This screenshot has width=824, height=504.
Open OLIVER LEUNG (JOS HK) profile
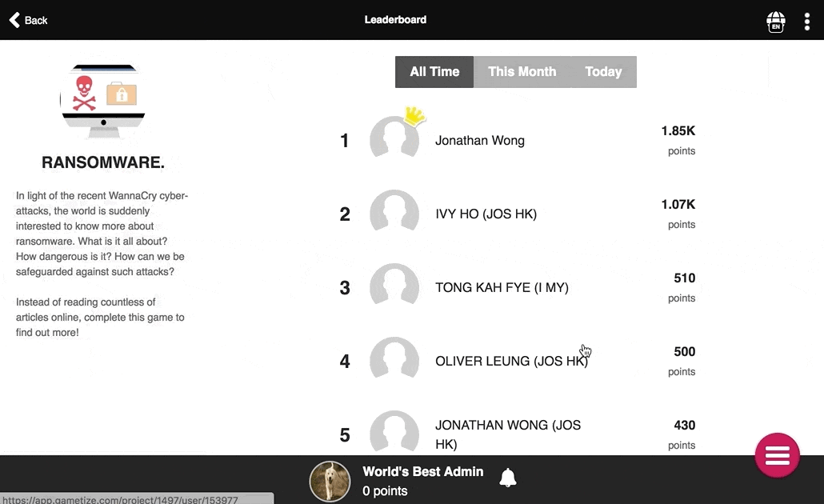tap(511, 361)
